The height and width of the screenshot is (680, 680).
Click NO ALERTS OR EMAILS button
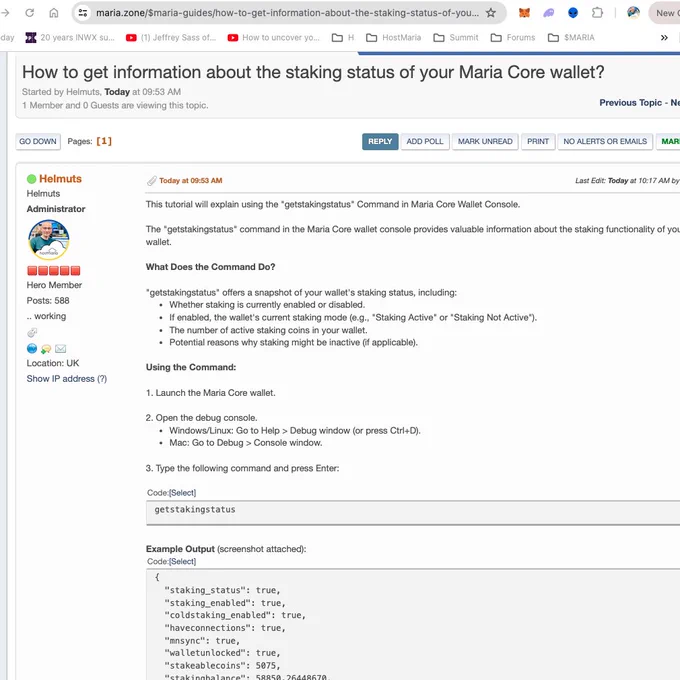(x=605, y=141)
